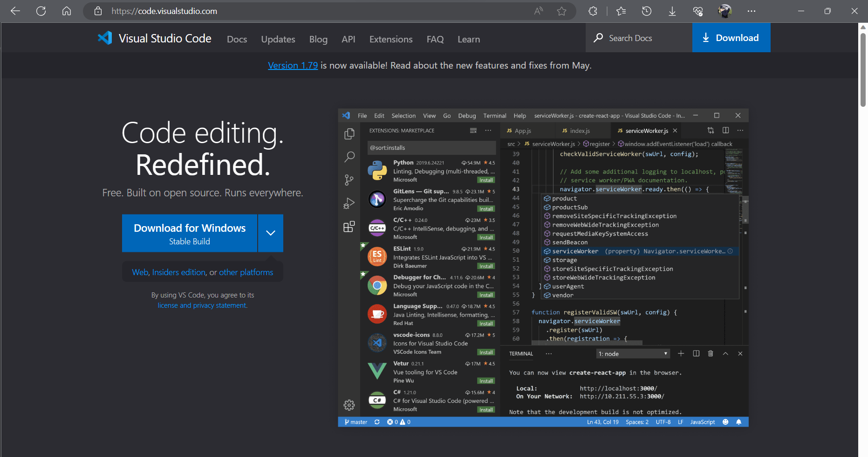Select Explorer icon in VS Code activity bar
Image resolution: width=868 pixels, height=457 pixels.
[x=349, y=134]
